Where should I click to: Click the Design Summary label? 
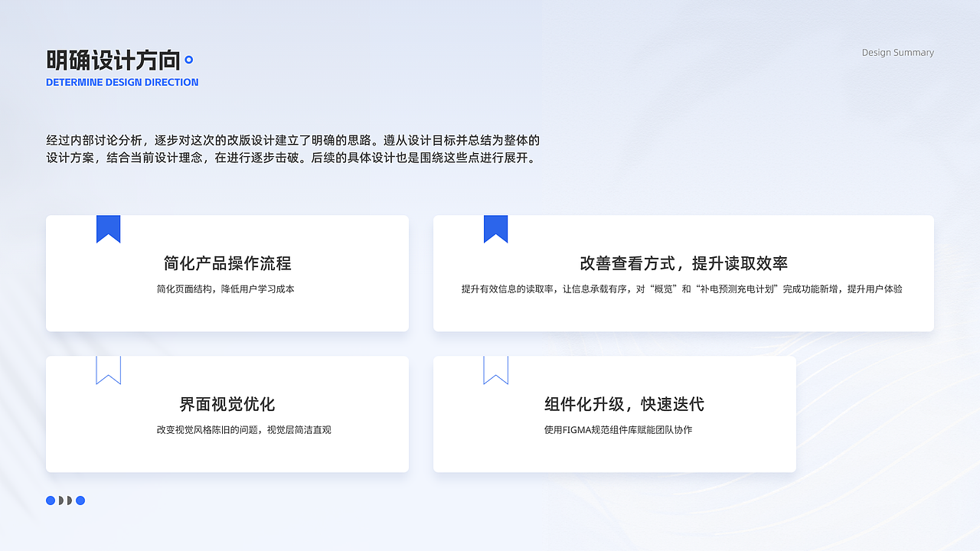[x=897, y=52]
